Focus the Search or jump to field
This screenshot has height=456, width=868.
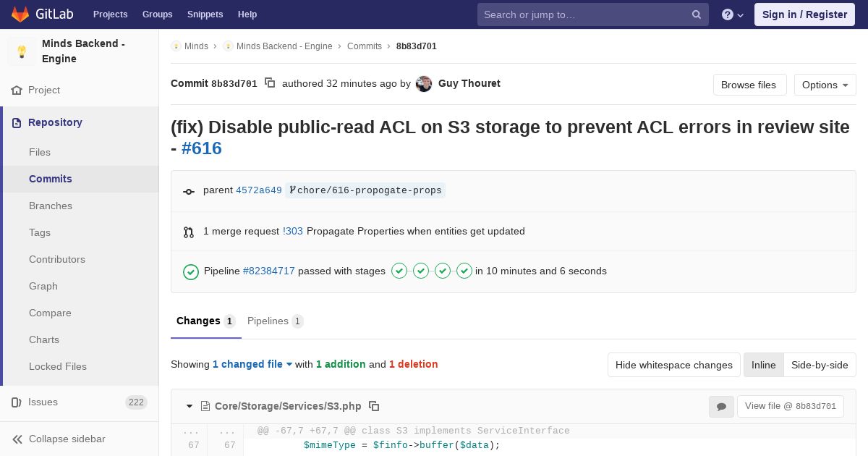tap(593, 14)
